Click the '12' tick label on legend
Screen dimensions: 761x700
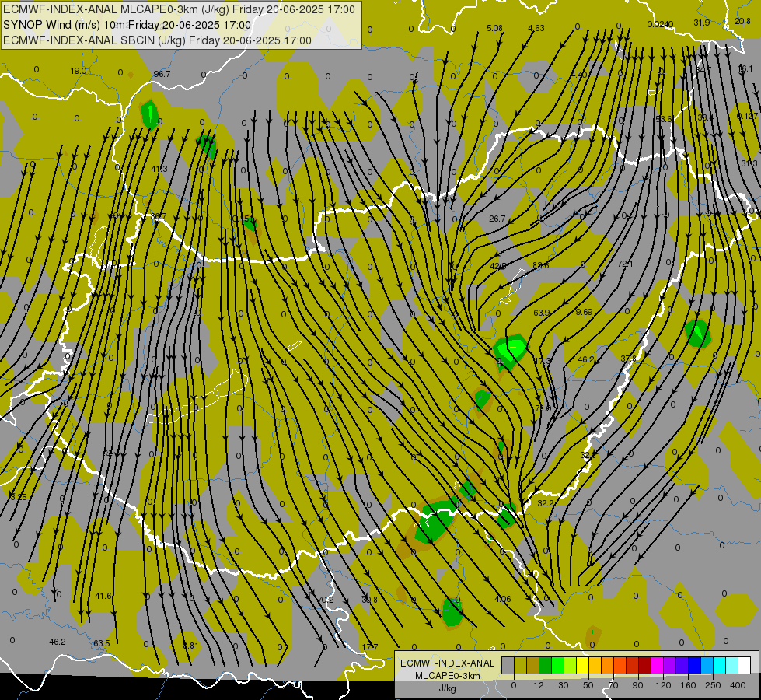click(x=538, y=685)
